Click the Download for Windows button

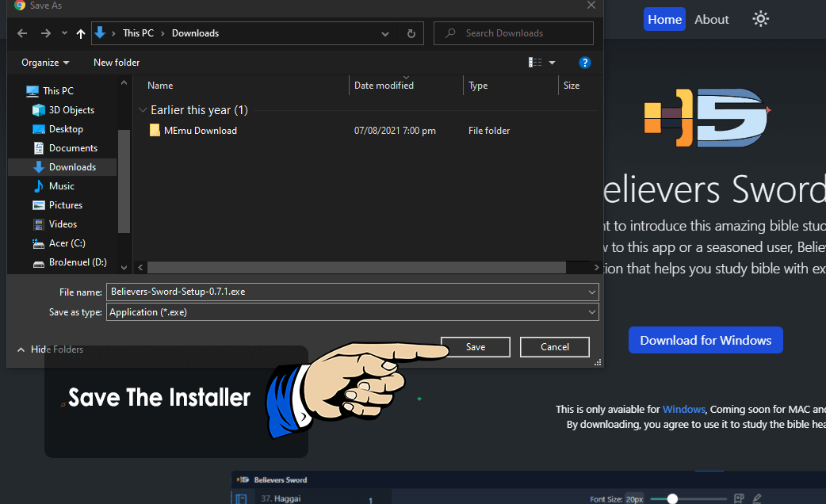706,340
